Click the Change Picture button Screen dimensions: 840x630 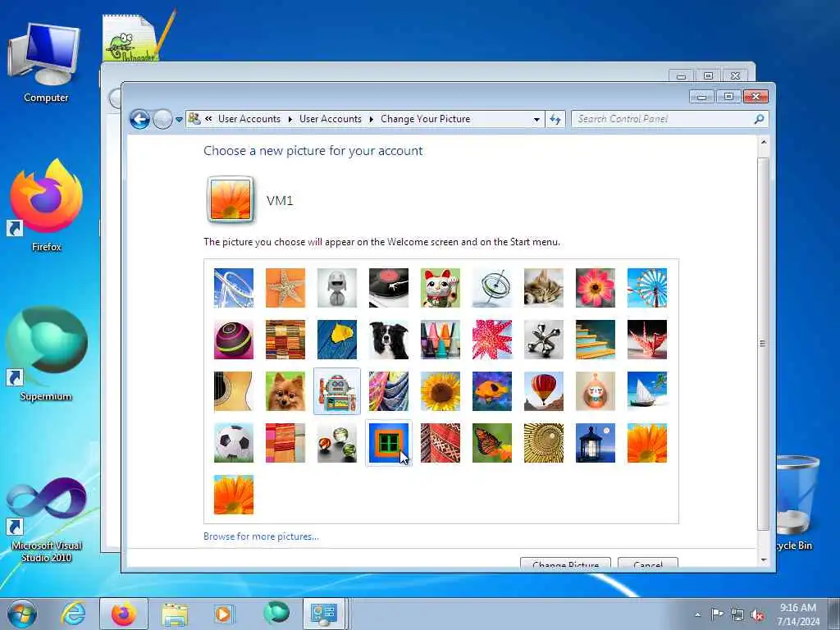[x=566, y=564]
